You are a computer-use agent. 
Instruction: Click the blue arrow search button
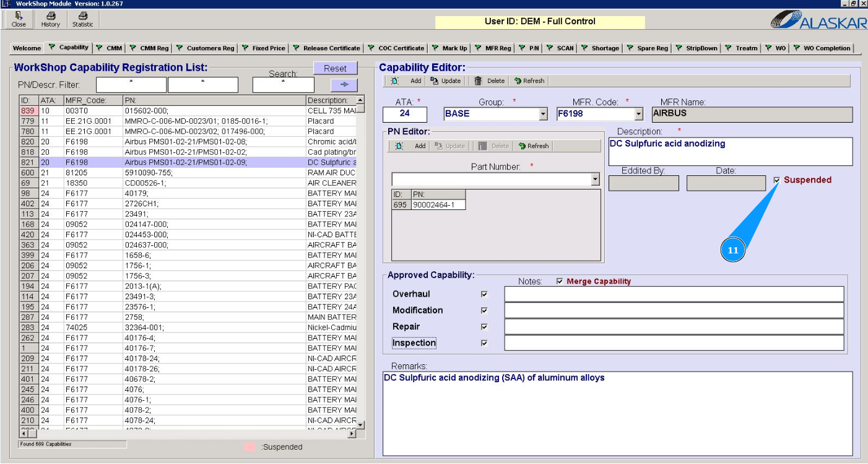click(344, 85)
